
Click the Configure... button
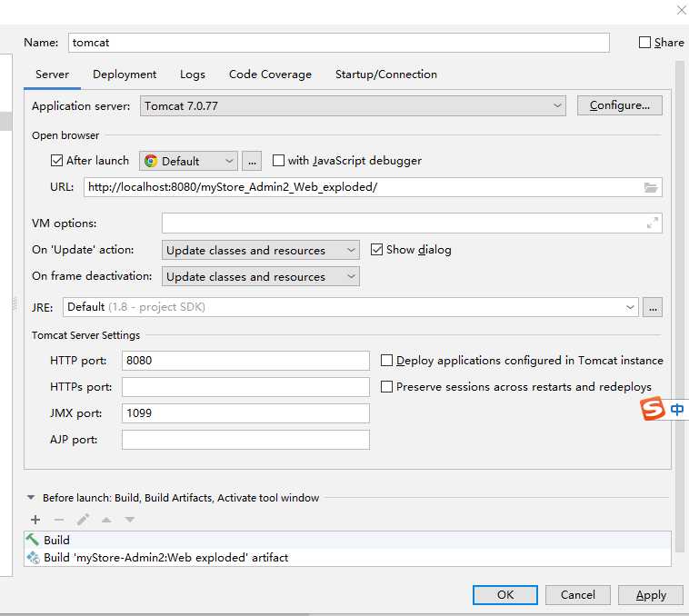[x=620, y=105]
